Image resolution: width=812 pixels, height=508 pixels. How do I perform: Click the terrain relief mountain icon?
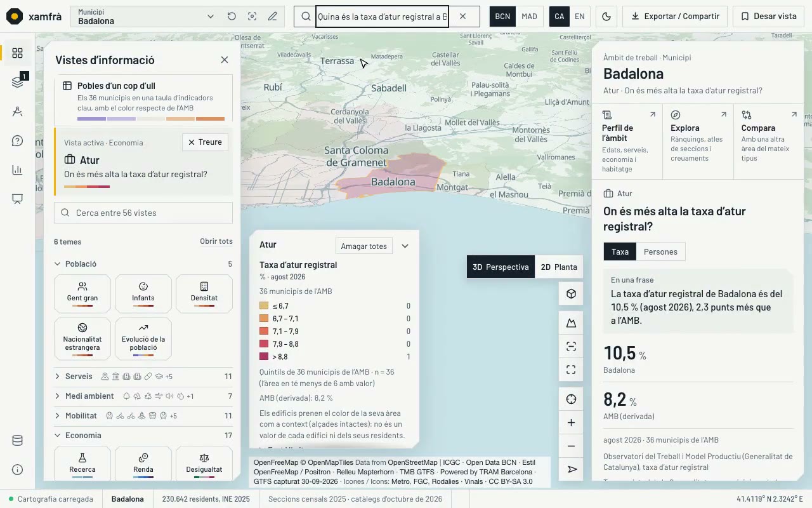click(x=571, y=323)
